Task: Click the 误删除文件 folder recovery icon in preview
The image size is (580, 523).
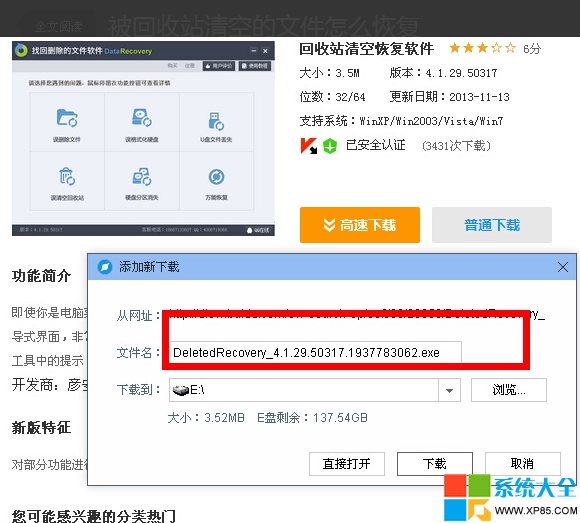Action: 67,118
